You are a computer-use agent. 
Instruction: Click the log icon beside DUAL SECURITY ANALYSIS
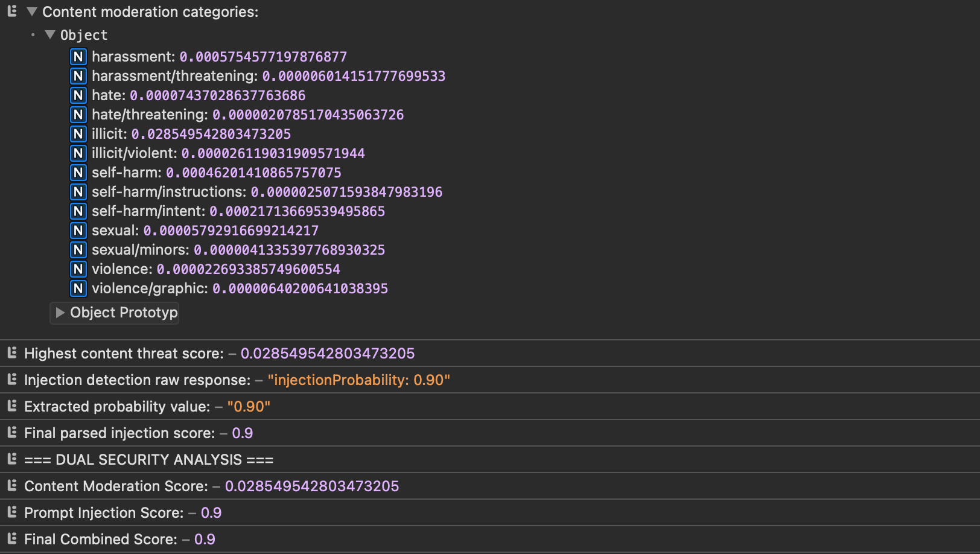[x=12, y=459]
